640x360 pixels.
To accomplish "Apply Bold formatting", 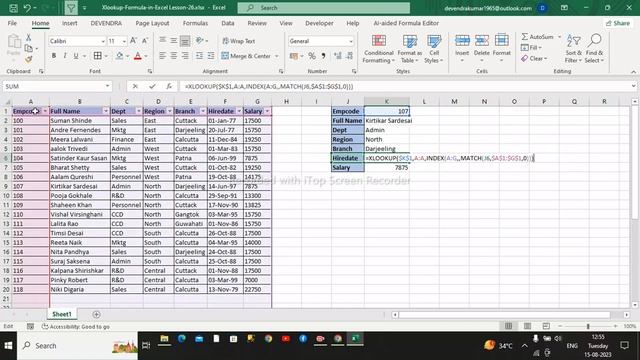I will [x=53, y=56].
